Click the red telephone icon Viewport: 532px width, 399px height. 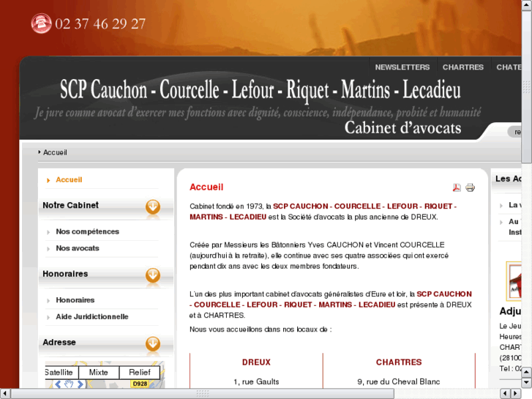pyautogui.click(x=41, y=23)
